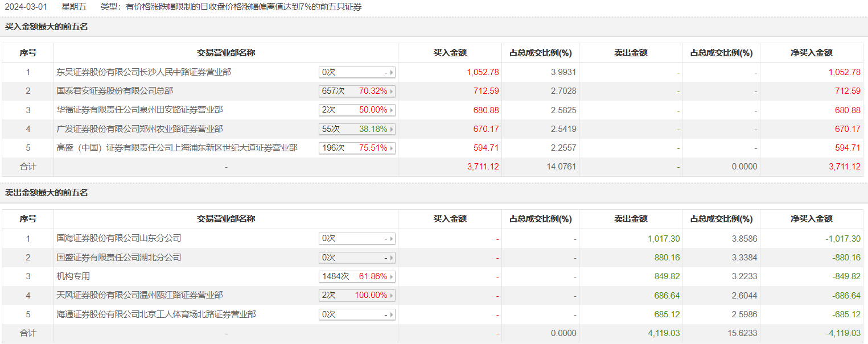This screenshot has height=344, width=868.
Task: Open the 0次 dropdown for 海通证券北京工人体育场北路
Action: 357,314
